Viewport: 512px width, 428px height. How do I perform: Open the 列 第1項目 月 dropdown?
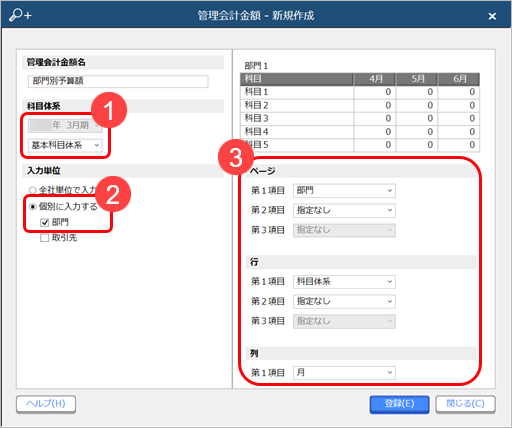(344, 373)
